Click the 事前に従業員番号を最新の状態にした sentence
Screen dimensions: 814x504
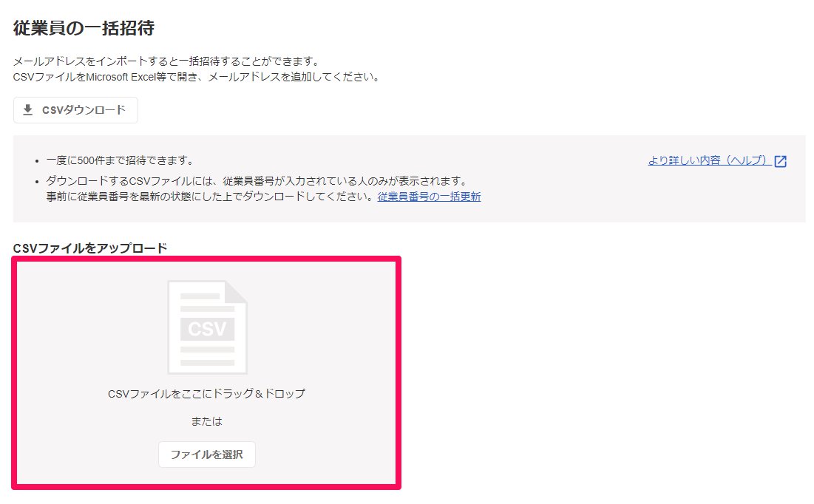[x=210, y=197]
